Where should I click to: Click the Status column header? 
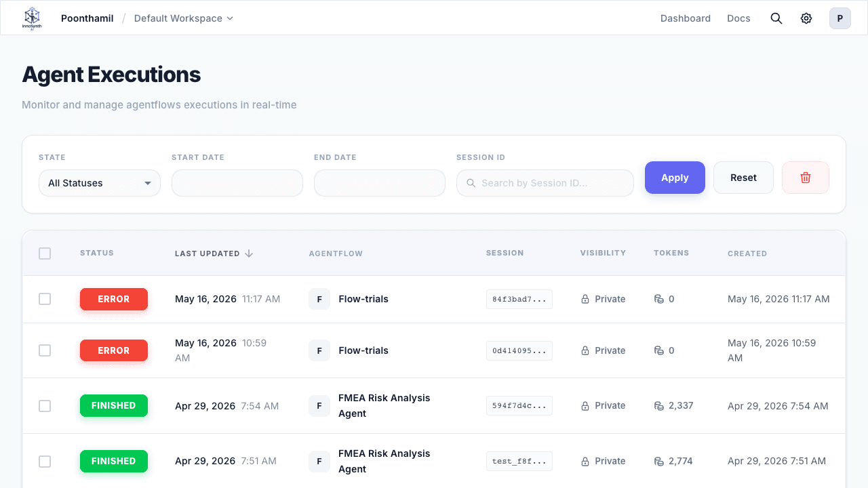(x=97, y=253)
